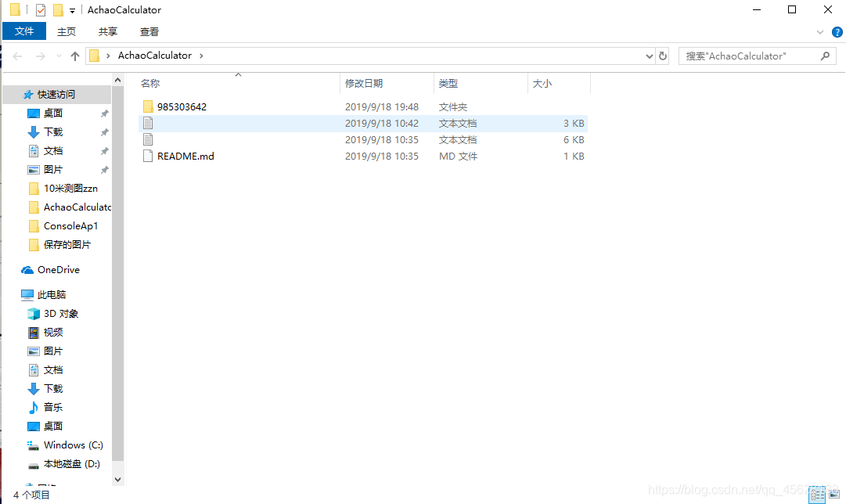Click date 2019/9/18 19:48

(x=381, y=107)
